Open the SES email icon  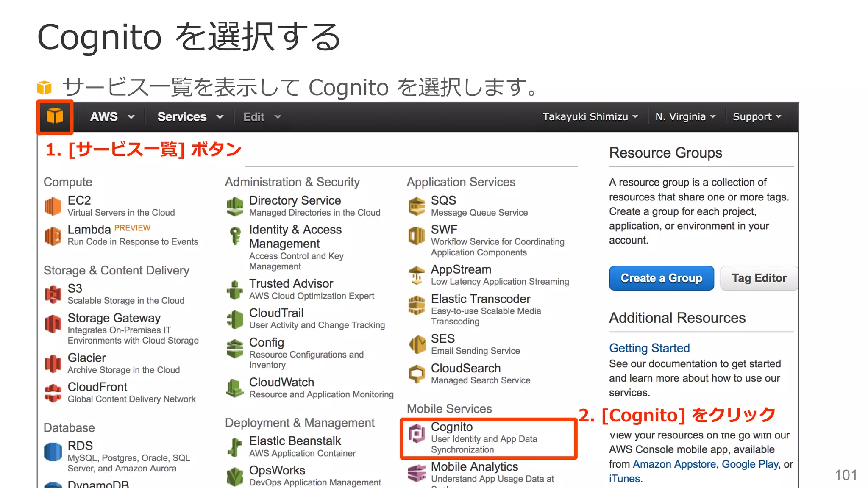[417, 344]
